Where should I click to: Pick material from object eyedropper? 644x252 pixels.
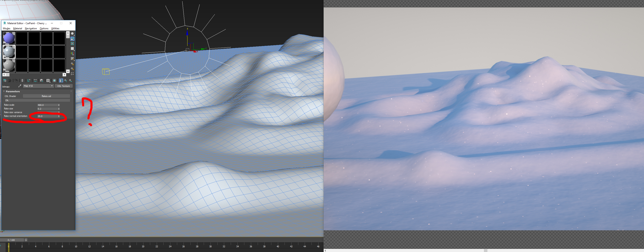click(x=20, y=86)
